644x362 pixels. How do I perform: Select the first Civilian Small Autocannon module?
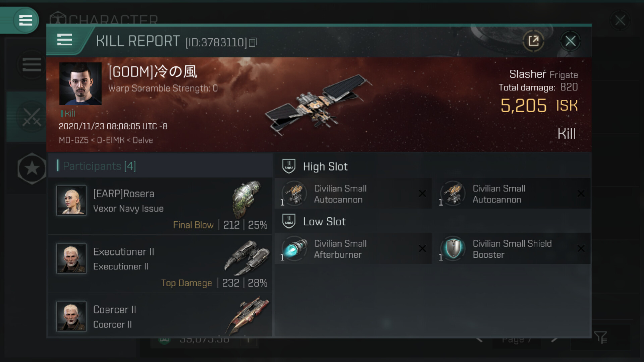pos(353,194)
